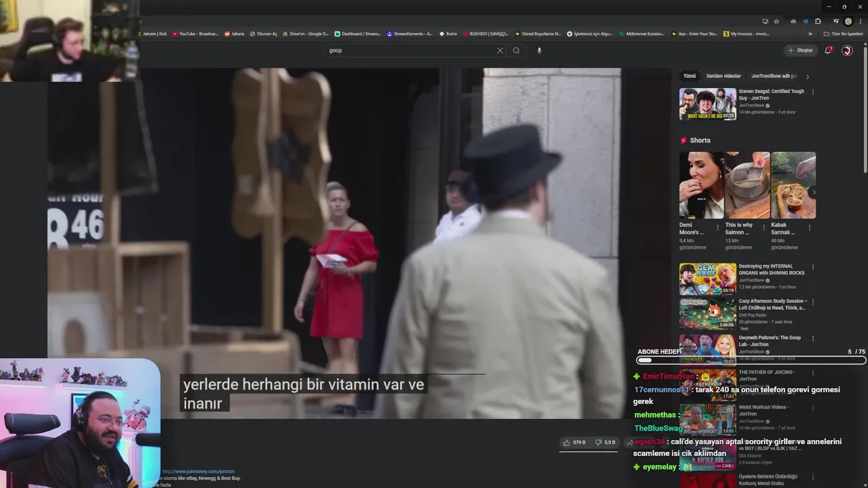Open options menu for Steven Seagal video

tap(813, 92)
